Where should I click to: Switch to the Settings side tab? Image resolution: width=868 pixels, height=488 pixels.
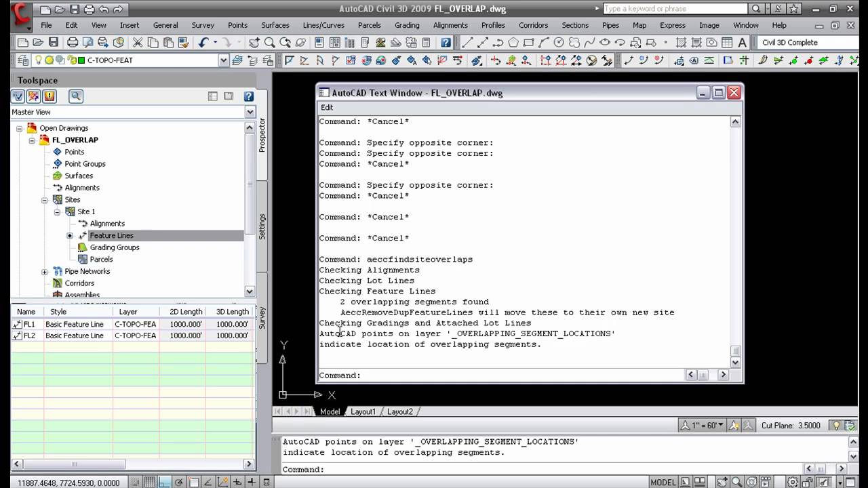click(x=262, y=226)
